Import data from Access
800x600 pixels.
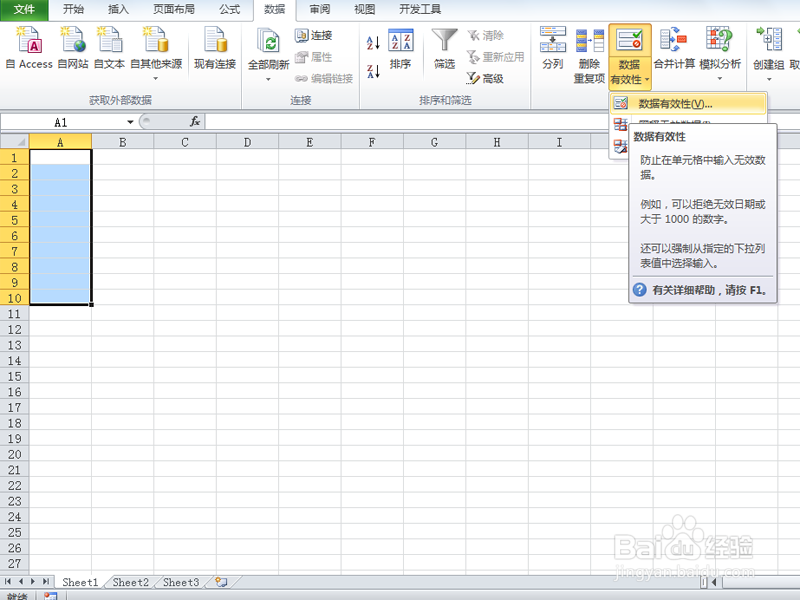pos(29,48)
